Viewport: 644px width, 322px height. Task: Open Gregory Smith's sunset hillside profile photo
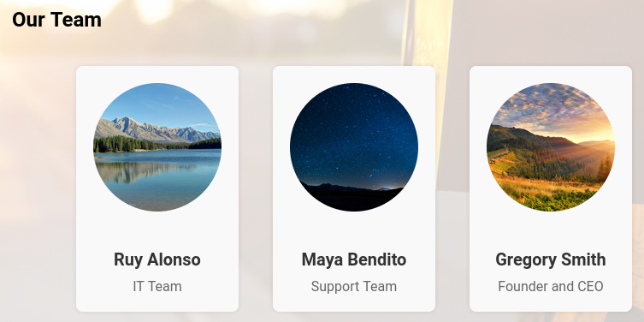click(551, 147)
